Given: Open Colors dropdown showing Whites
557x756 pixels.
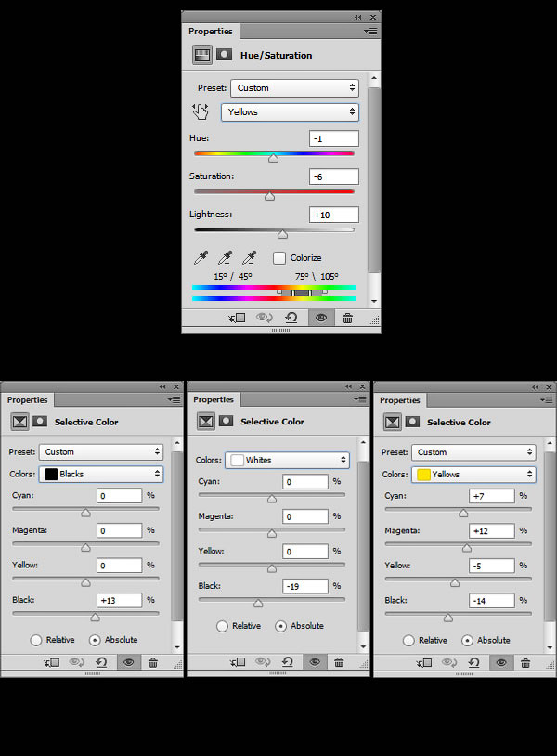Looking at the screenshot, I should pyautogui.click(x=287, y=460).
